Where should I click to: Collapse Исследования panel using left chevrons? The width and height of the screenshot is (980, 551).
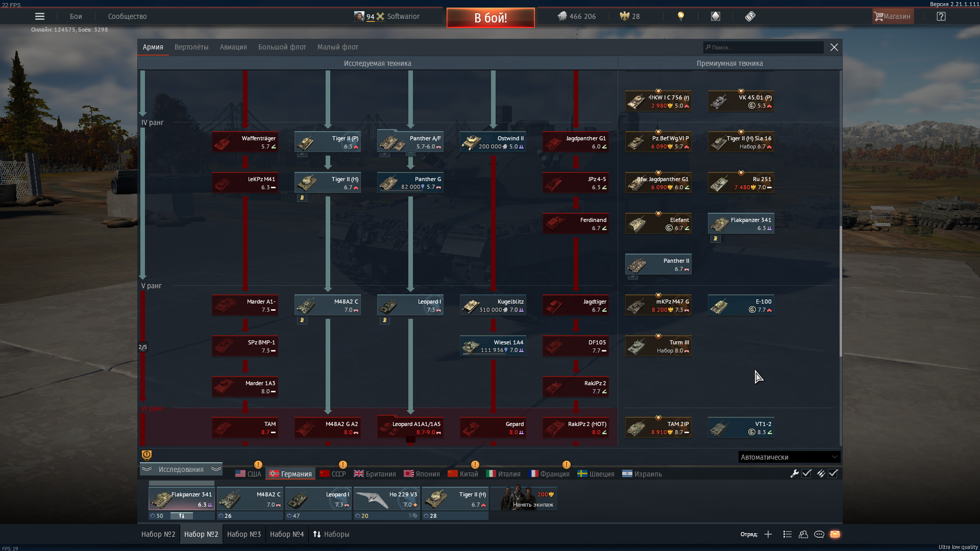146,469
